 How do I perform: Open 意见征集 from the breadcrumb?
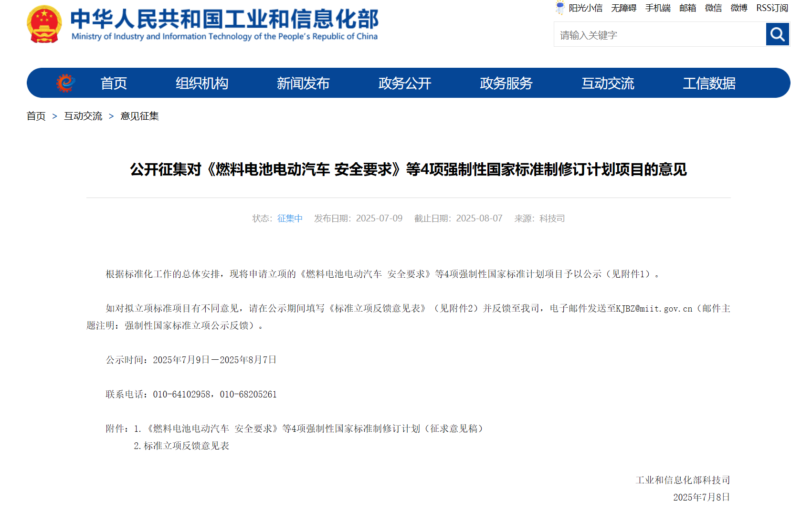[x=139, y=116]
